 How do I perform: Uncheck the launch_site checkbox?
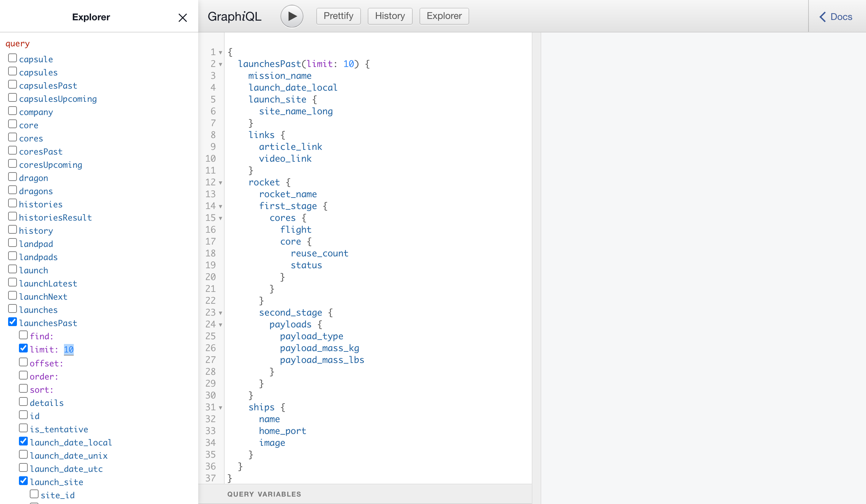(23, 481)
